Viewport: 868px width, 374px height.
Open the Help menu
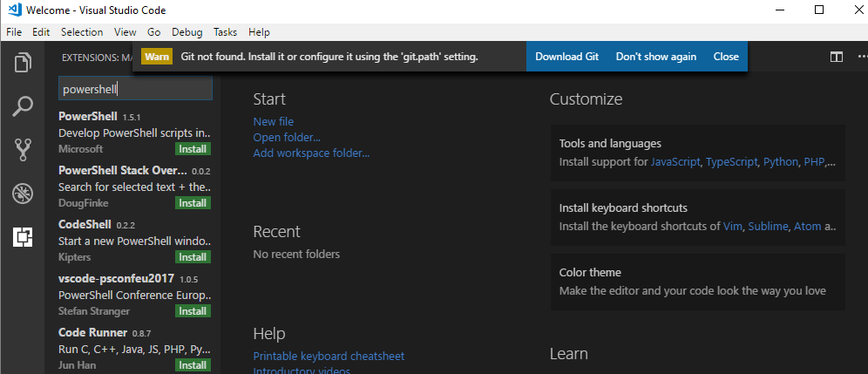259,32
